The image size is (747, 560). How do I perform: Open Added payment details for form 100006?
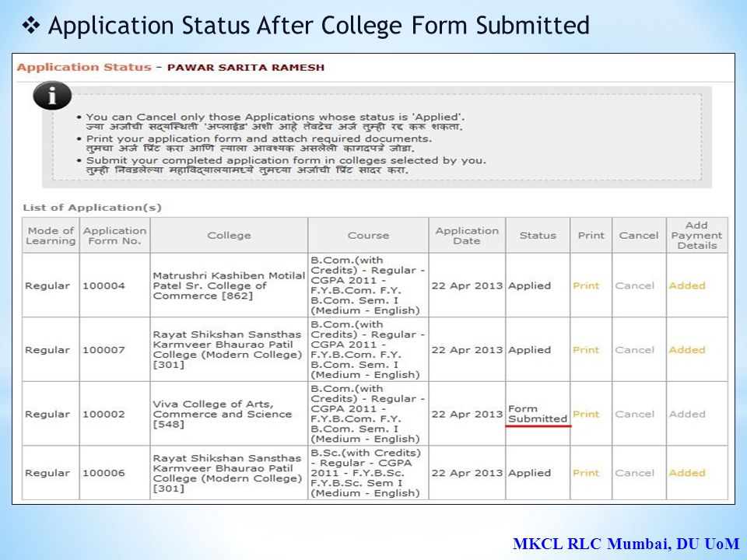pyautogui.click(x=686, y=473)
